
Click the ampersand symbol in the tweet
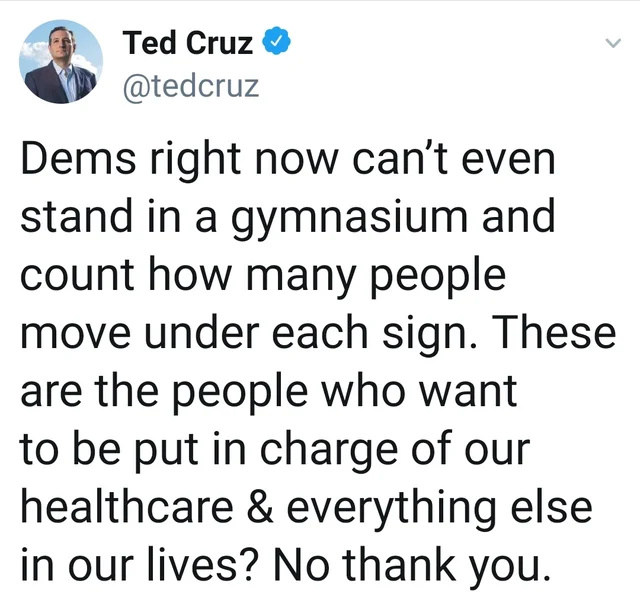point(260,507)
